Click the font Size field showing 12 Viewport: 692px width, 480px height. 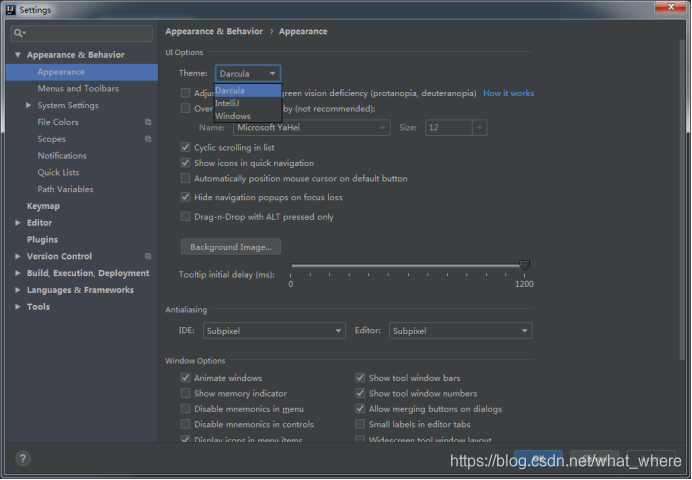(449, 128)
